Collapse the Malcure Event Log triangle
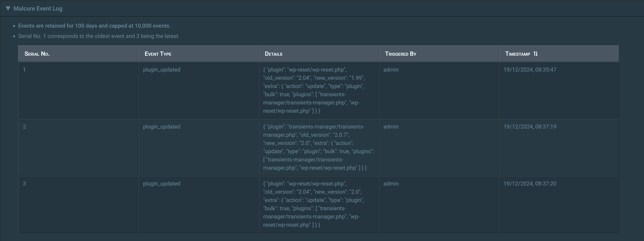The width and height of the screenshot is (644, 241). [x=8, y=8]
